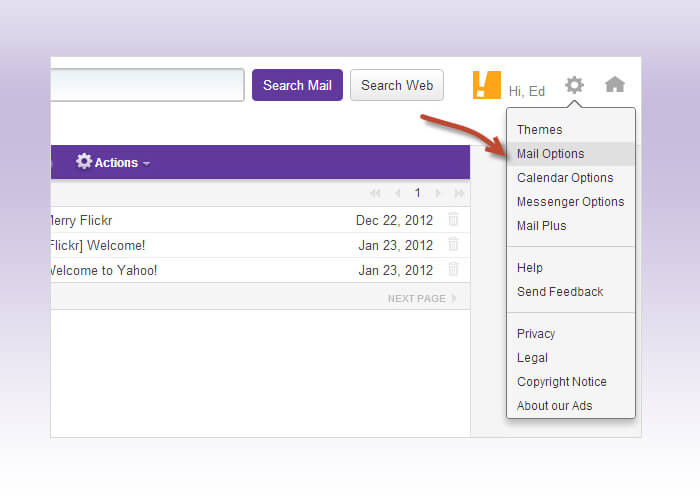Go to the Yahoo home icon
Screen dimensions: 700x500
(615, 84)
